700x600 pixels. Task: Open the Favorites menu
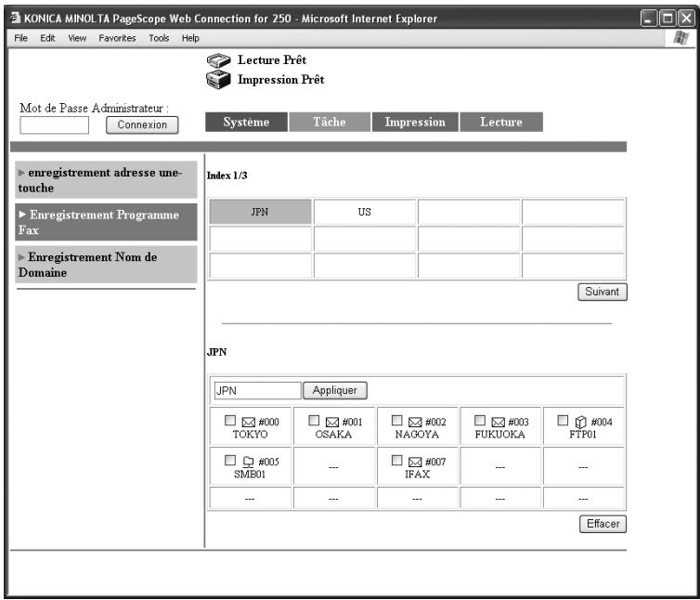[117, 38]
